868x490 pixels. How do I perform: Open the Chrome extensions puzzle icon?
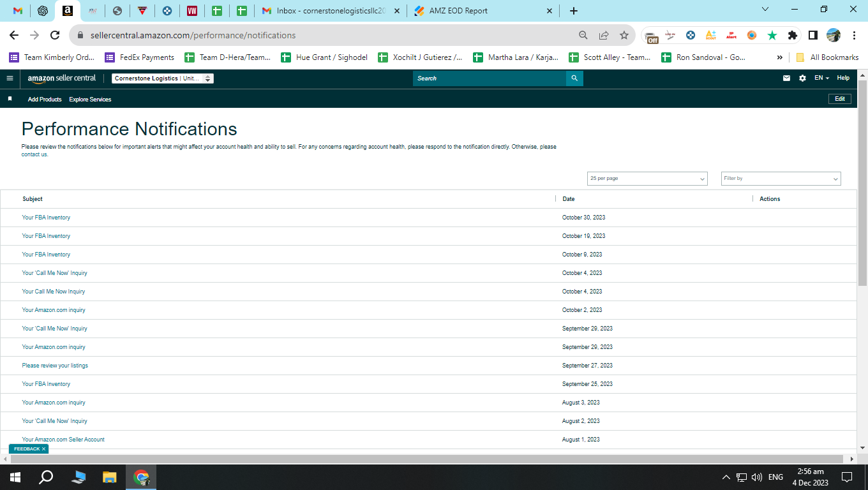point(793,35)
